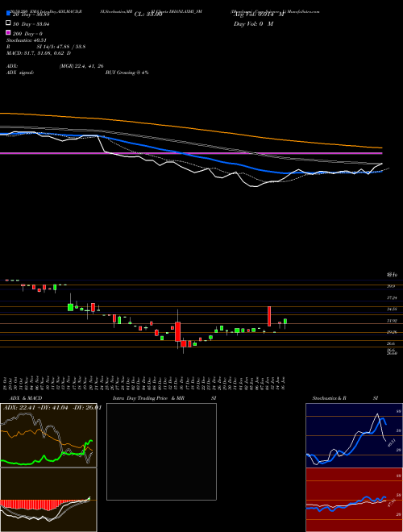Image resolution: width=403 pixels, height=532 pixels.
Task: Click the blue 20 Day legend square
Action: tap(9, 13)
